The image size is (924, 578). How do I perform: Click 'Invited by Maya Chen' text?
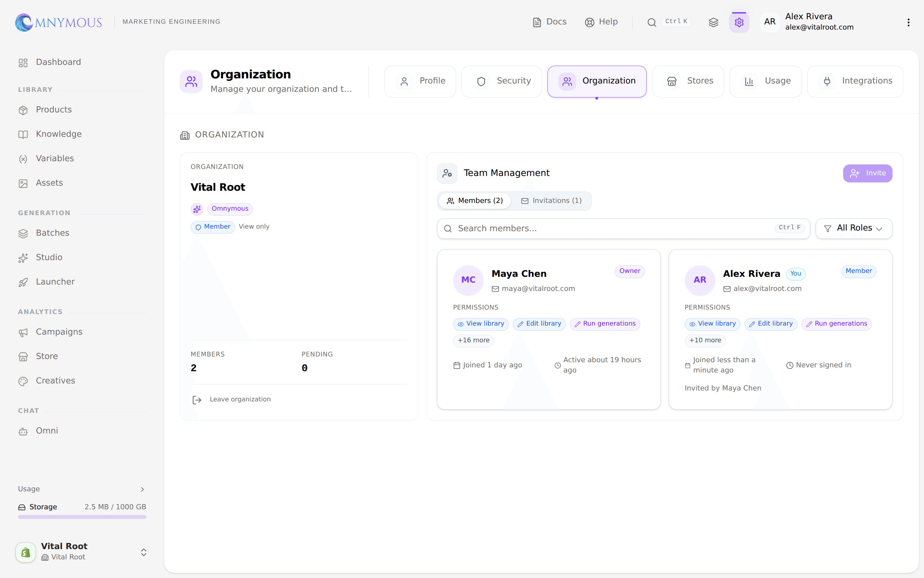coord(723,389)
